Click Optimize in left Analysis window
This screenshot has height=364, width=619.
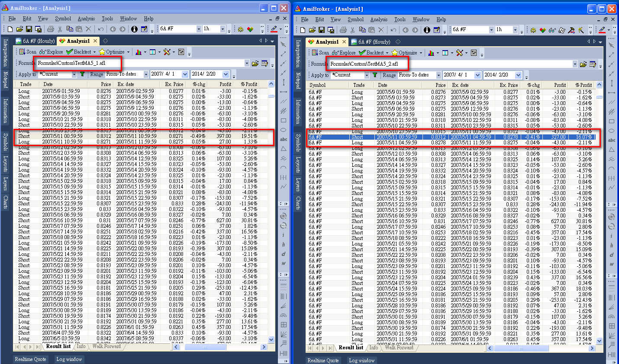tap(112, 52)
